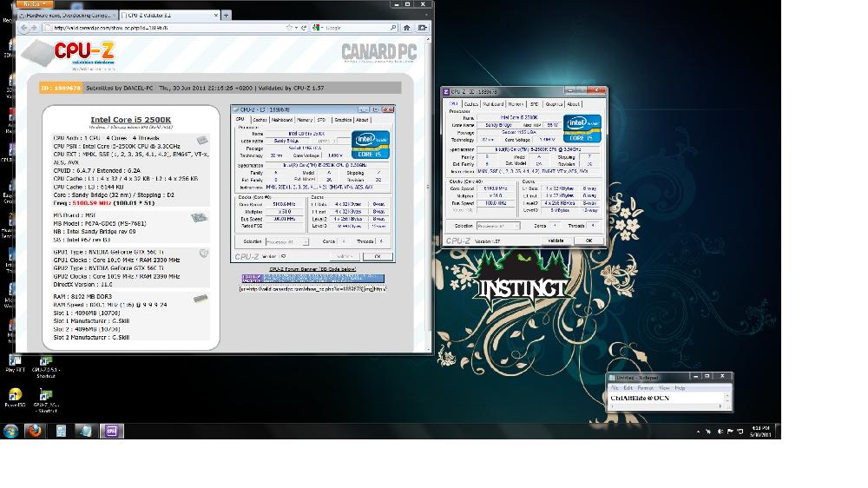This screenshot has height=488, width=868.
Task: Open the Edit menu in Notepad
Action: pos(628,388)
